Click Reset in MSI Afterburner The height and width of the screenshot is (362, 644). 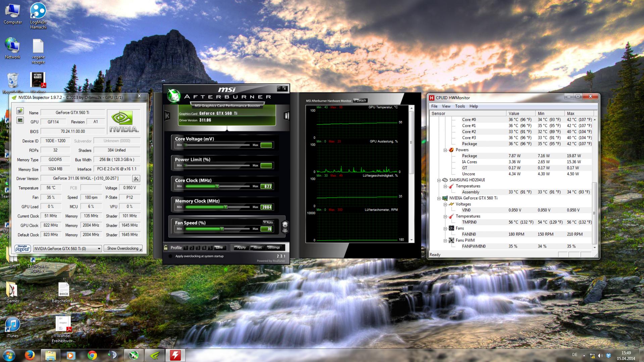pos(258,248)
